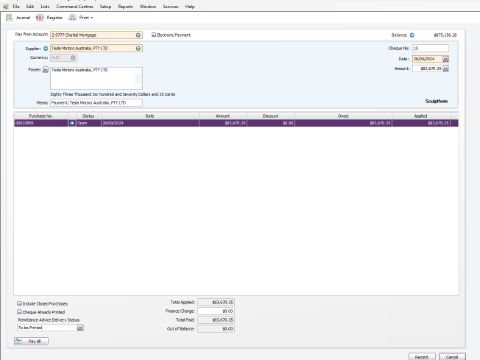This screenshot has width=480, height=360.
Task: Enable Include Closed Purchases checkbox
Action: [x=19, y=304]
